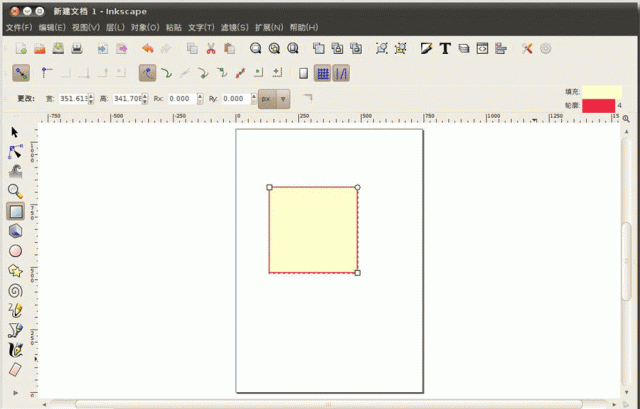Choose the Zoom magnifier tool

15,191
